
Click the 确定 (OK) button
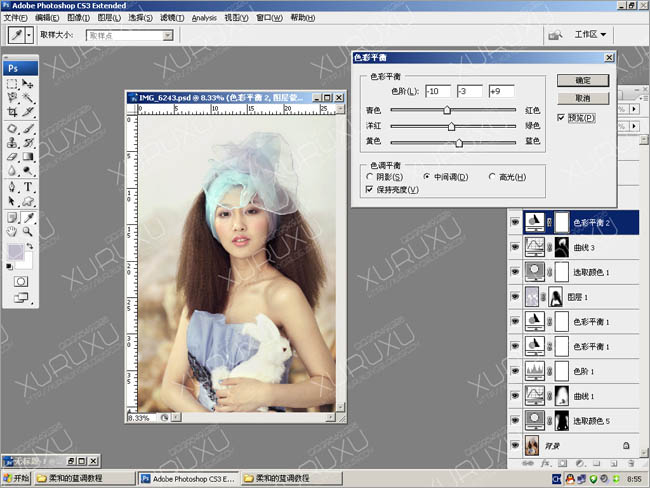point(583,80)
